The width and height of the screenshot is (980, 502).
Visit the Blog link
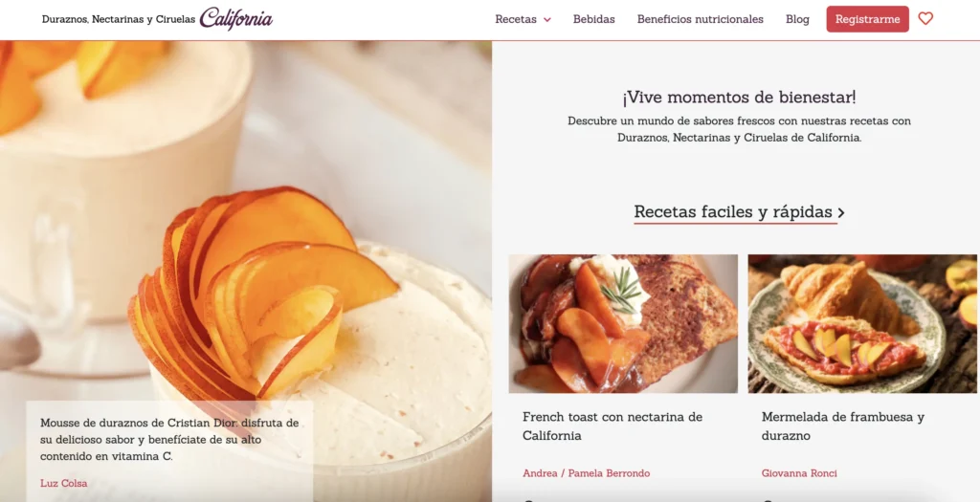click(797, 19)
